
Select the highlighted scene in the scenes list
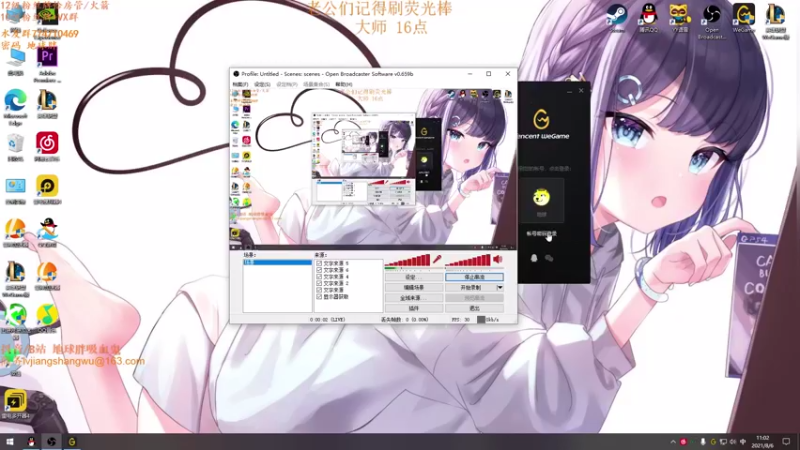pos(278,262)
